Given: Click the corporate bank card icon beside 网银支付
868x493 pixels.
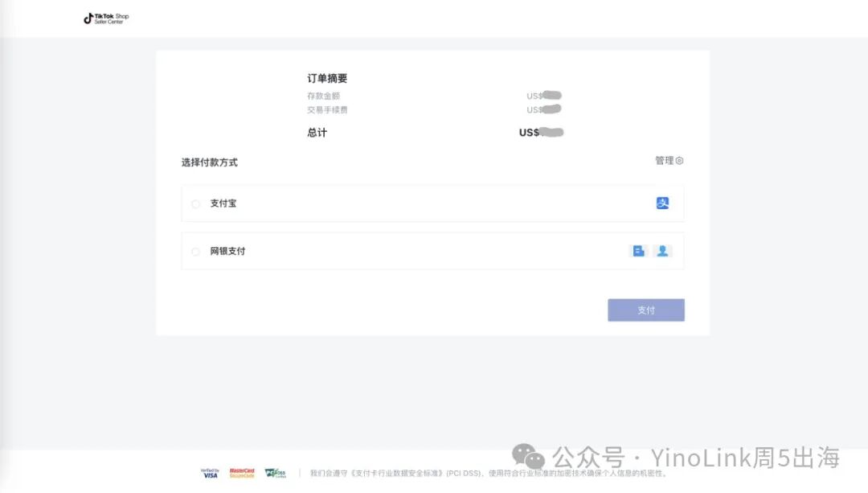Looking at the screenshot, I should [638, 250].
